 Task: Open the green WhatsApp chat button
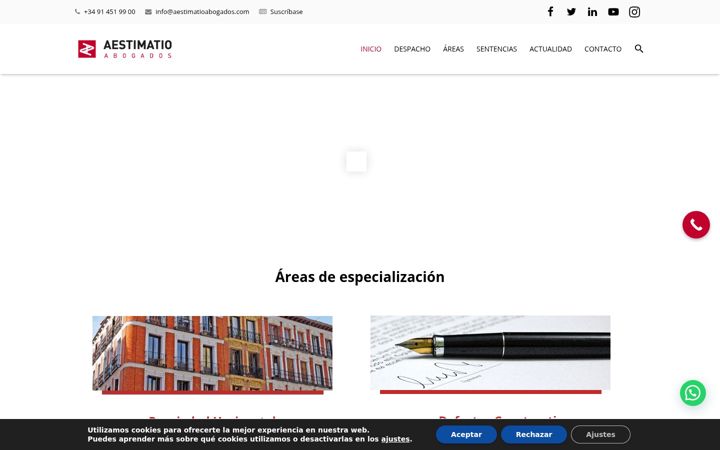tap(693, 393)
